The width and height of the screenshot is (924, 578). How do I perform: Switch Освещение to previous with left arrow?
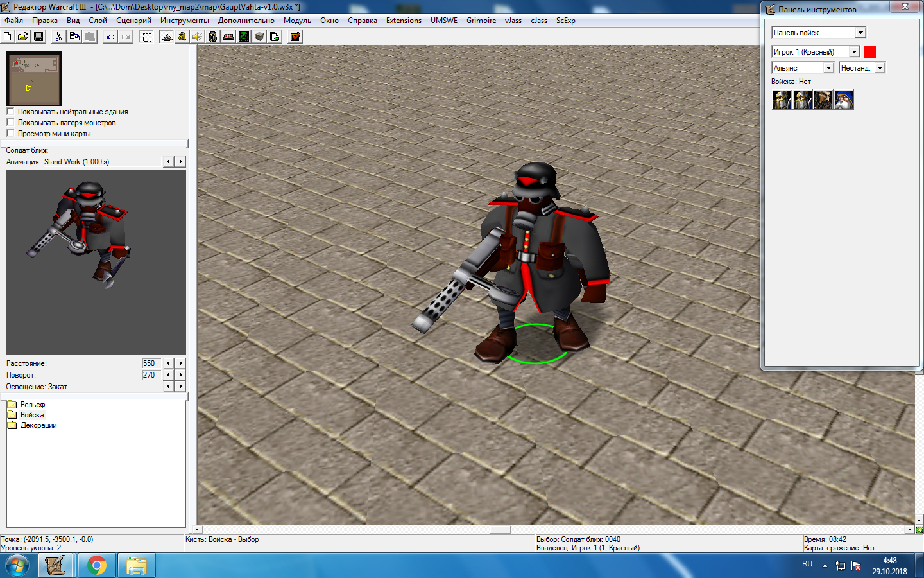(169, 387)
